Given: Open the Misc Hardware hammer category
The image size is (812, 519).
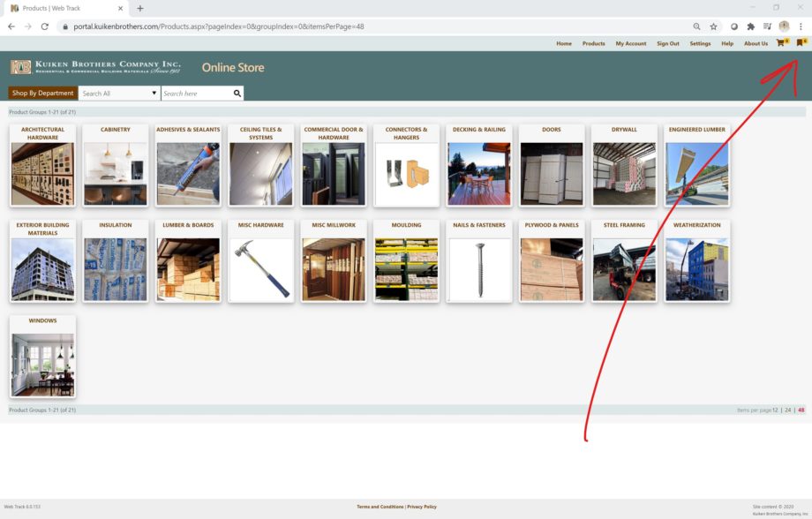Looking at the screenshot, I should point(261,261).
